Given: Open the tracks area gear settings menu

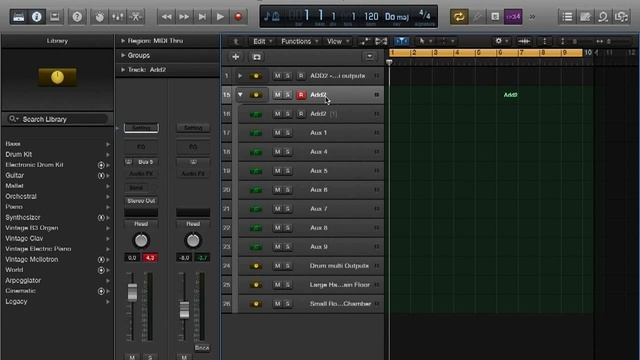Looking at the screenshot, I should 501,41.
